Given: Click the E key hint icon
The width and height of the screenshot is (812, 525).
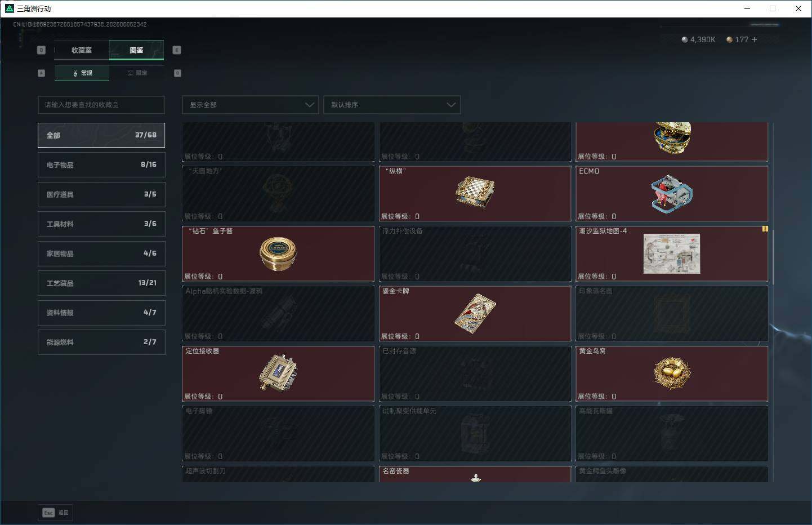Looking at the screenshot, I should (x=177, y=50).
